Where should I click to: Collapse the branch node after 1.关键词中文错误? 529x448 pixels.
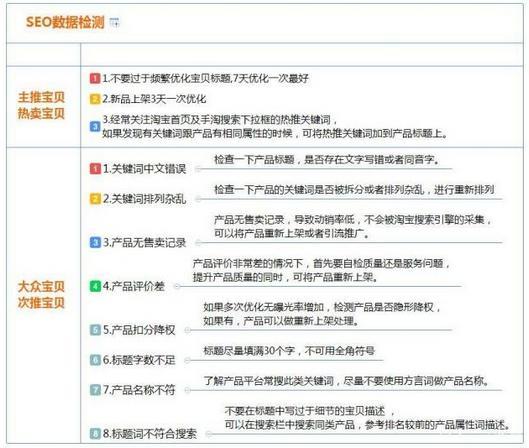198,169
